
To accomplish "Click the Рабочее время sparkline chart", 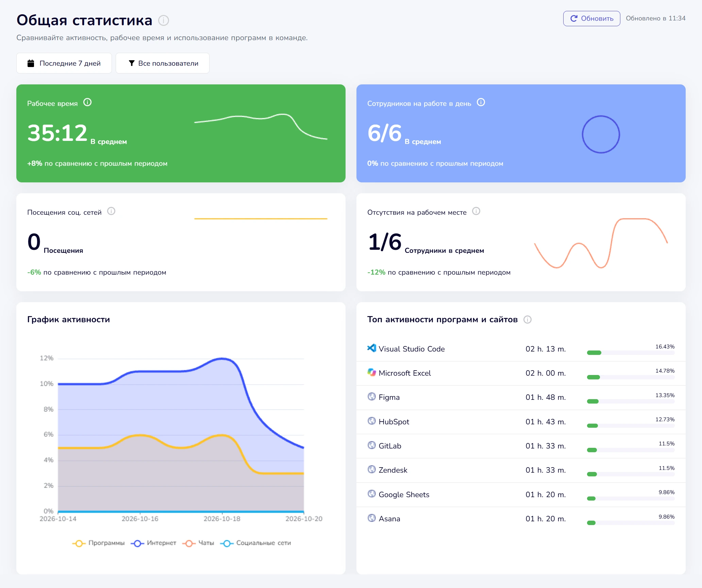I will coord(261,126).
